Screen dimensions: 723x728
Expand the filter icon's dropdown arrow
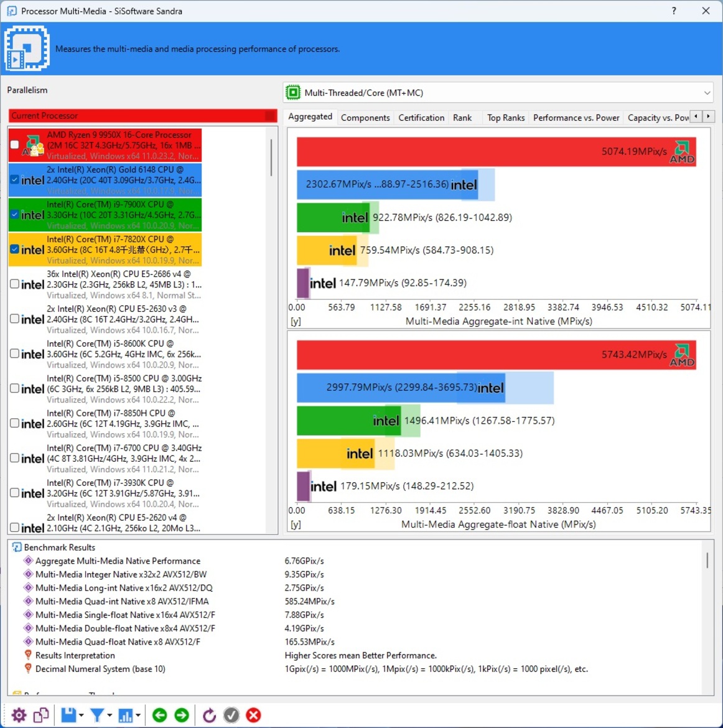click(110, 716)
